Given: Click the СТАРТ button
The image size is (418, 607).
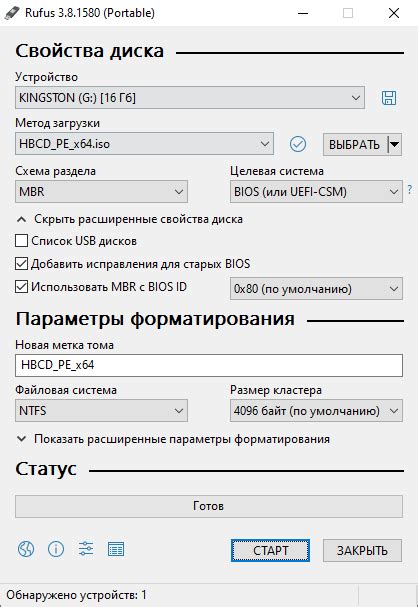Looking at the screenshot, I should pyautogui.click(x=270, y=550).
